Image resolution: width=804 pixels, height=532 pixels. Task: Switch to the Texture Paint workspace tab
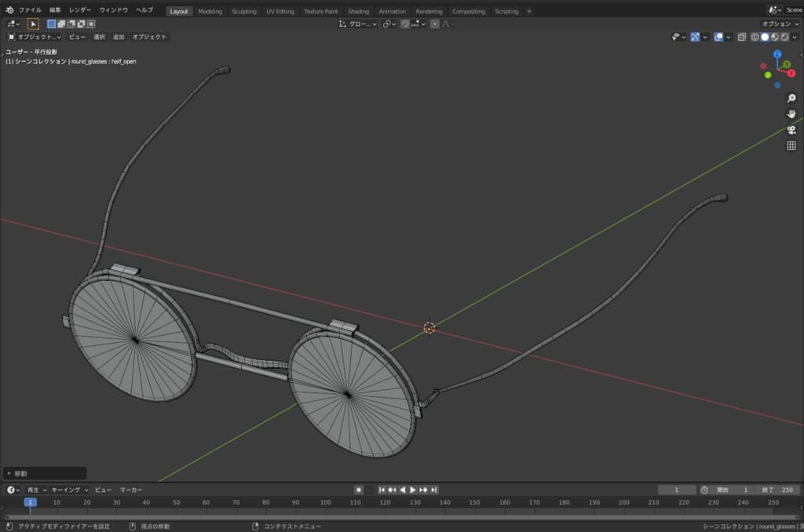(320, 11)
